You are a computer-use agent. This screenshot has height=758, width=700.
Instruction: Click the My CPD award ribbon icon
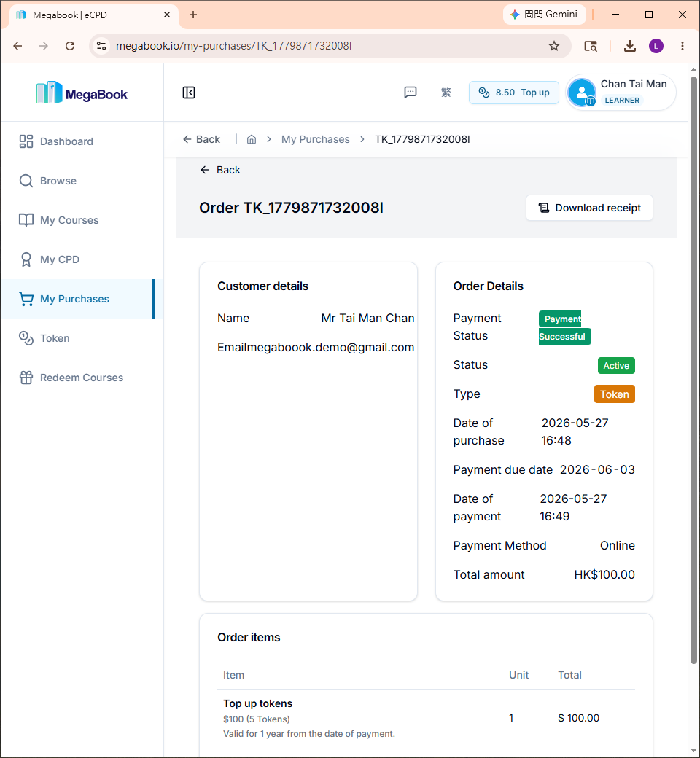coord(26,259)
